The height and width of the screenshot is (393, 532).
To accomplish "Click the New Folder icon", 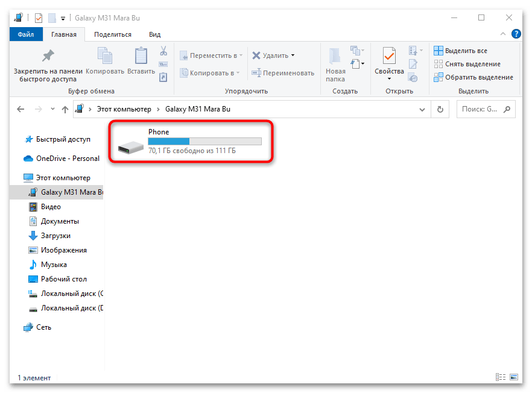I will [335, 57].
